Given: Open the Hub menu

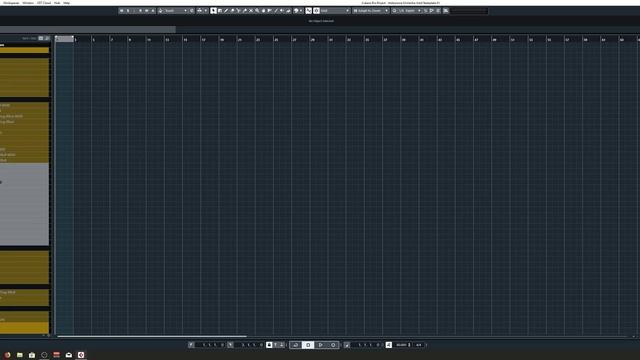Looking at the screenshot, I should click(x=57, y=3).
